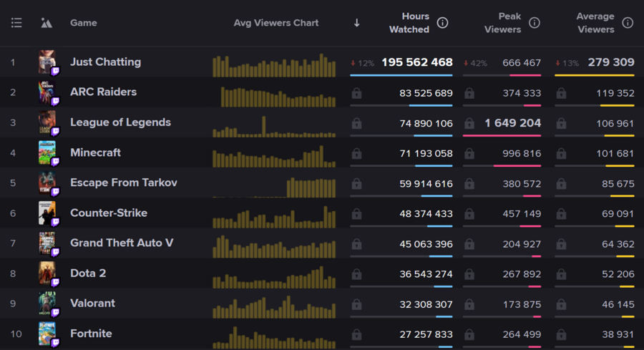Sort by Average Viewers column header
This screenshot has height=350, width=644.
pos(595,23)
